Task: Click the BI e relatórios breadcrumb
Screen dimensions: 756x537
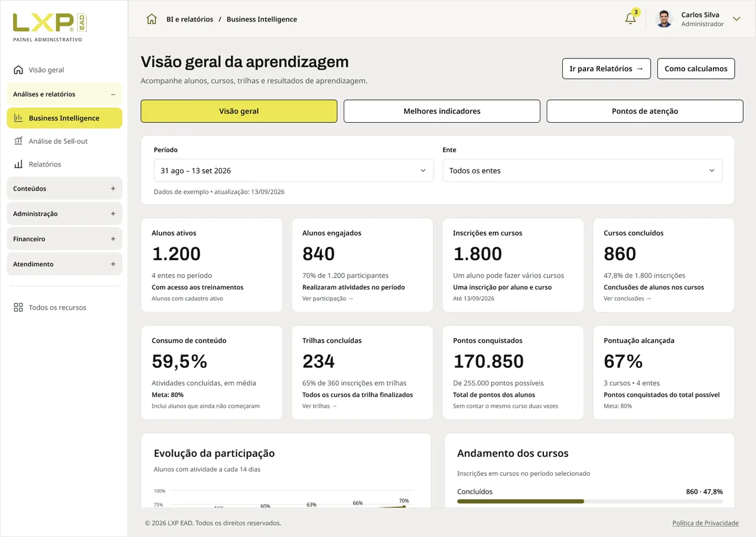Action: 190,19
